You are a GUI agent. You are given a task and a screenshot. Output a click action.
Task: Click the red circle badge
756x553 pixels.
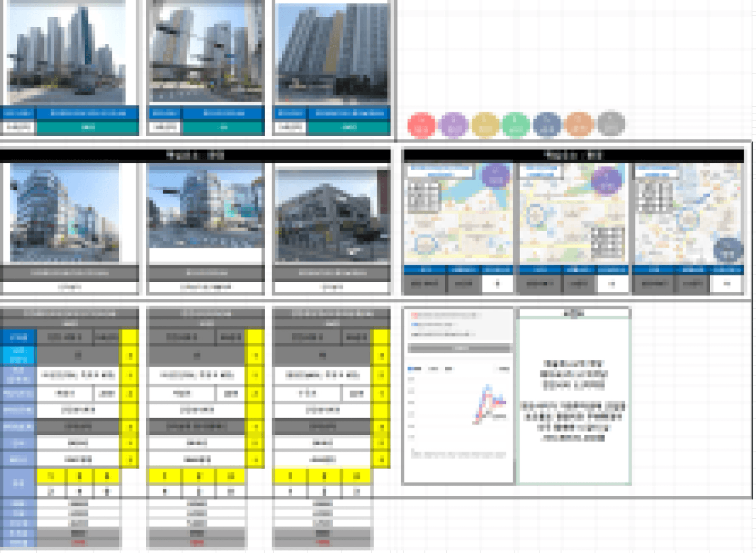tap(421, 125)
